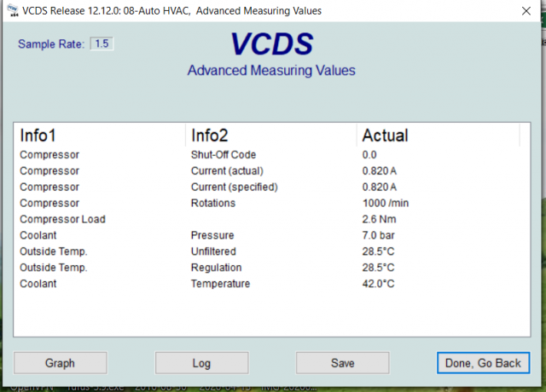546x392 pixels.
Task: Select the coolant Temperature entry
Action: (x=220, y=285)
